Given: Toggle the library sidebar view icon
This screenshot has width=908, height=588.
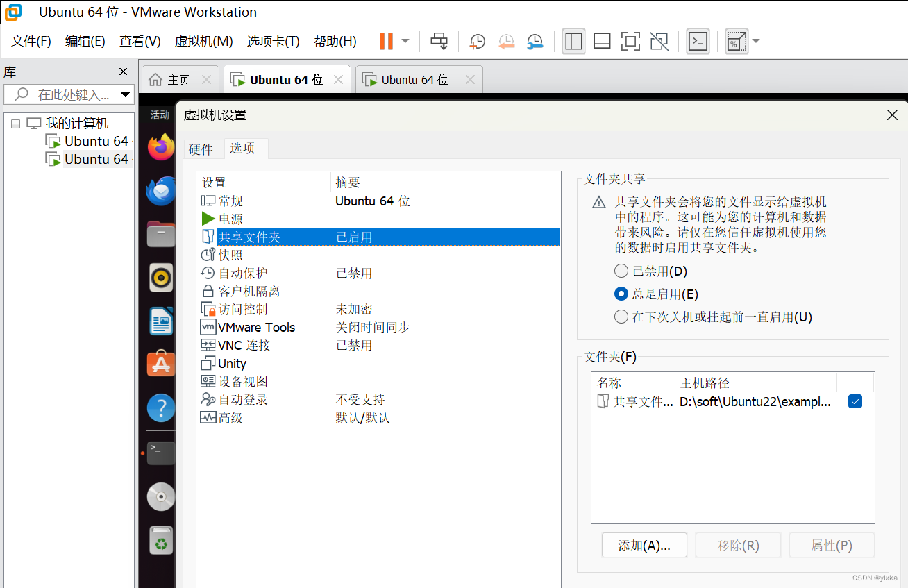Looking at the screenshot, I should pos(573,41).
